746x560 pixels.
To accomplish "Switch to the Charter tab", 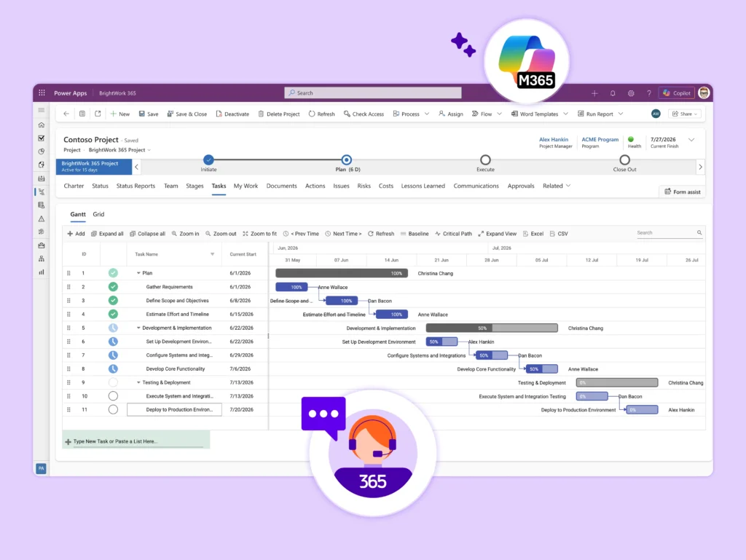I will coord(74,186).
